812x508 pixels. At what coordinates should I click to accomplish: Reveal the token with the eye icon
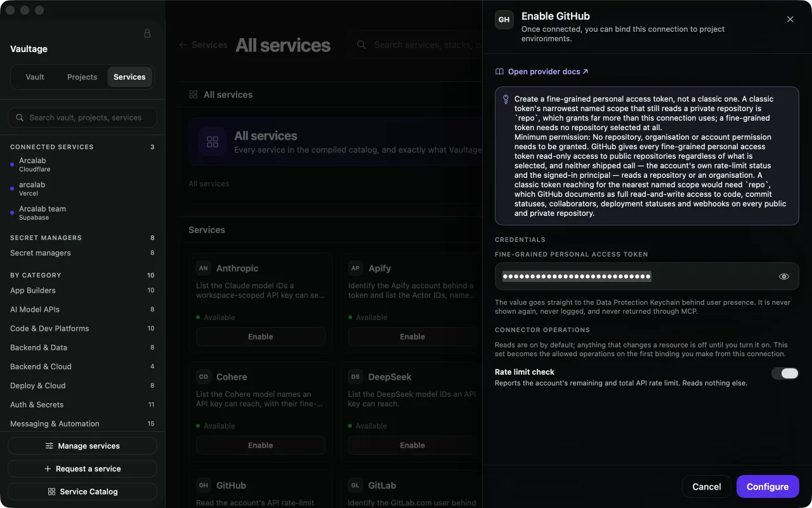pos(784,276)
